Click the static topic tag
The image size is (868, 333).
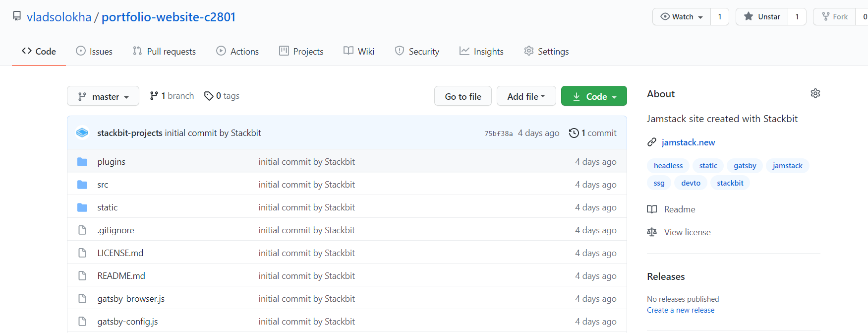tap(708, 166)
